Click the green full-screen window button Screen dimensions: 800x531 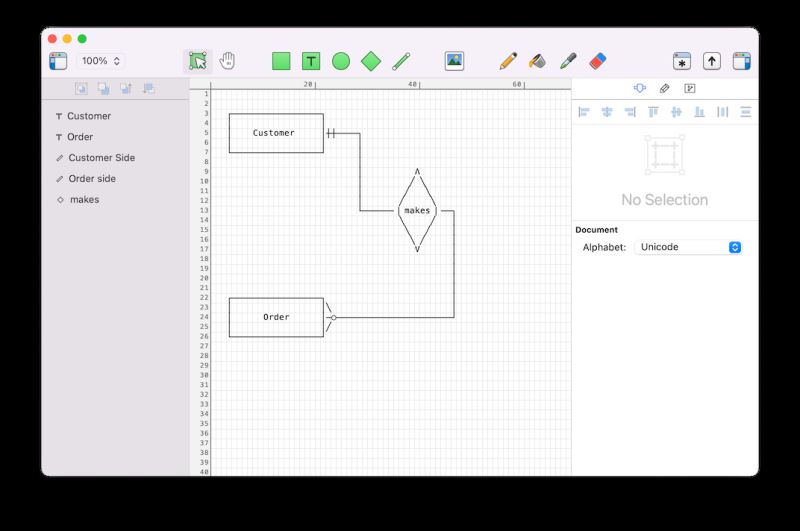click(82, 39)
